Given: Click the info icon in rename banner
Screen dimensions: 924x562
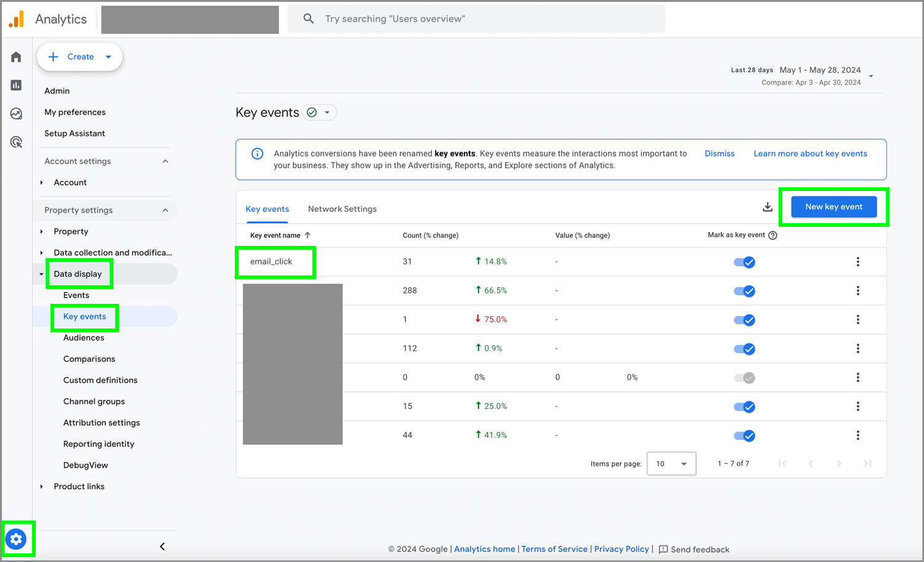Looking at the screenshot, I should 257,153.
